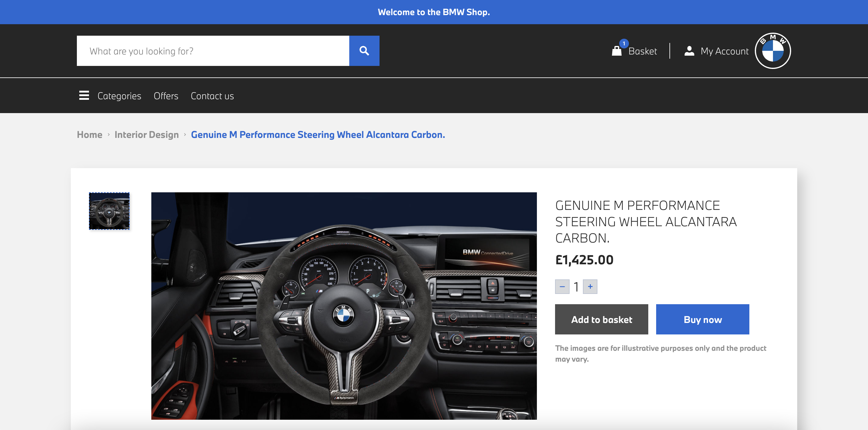Click the blue search magnifier button
Image resolution: width=868 pixels, height=430 pixels.
(364, 51)
